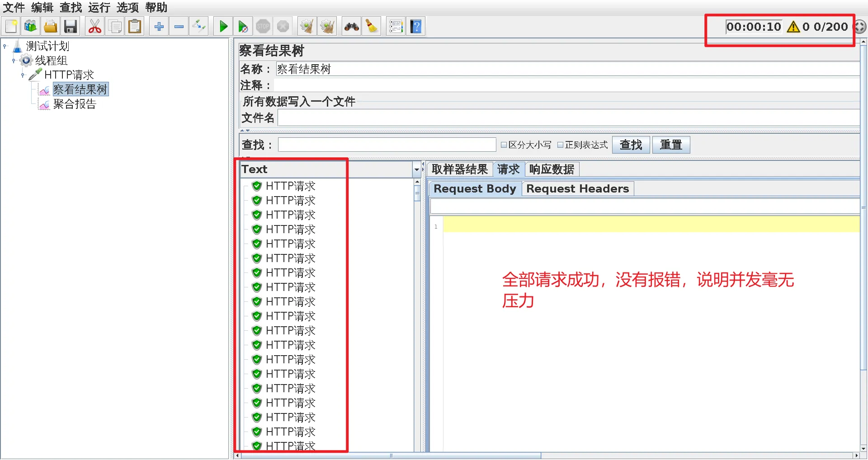Expand all nodes with plus icon
This screenshot has width=868, height=460.
159,27
